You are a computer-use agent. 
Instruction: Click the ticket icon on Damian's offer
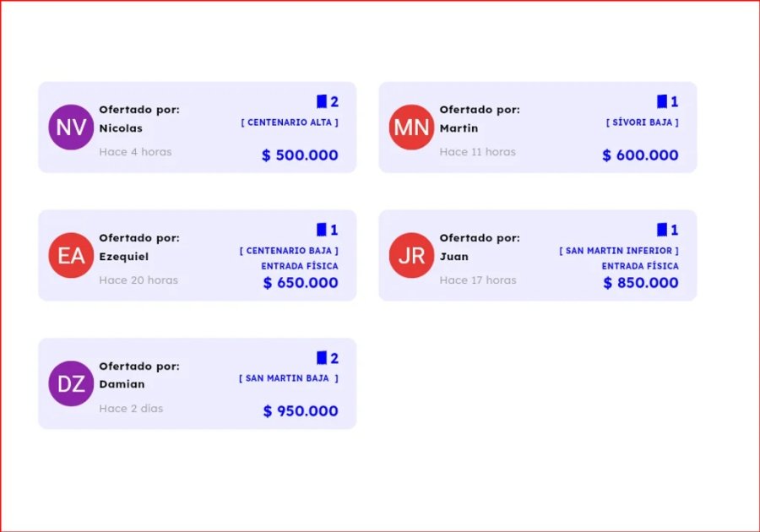[322, 358]
